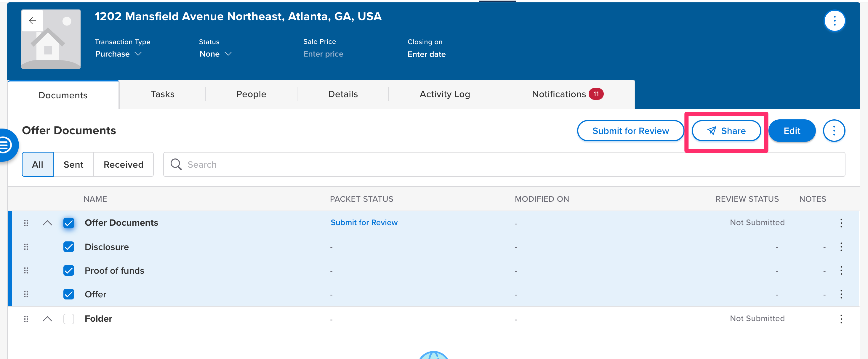
Task: Click the back arrow on property thumbnail
Action: pyautogui.click(x=32, y=20)
